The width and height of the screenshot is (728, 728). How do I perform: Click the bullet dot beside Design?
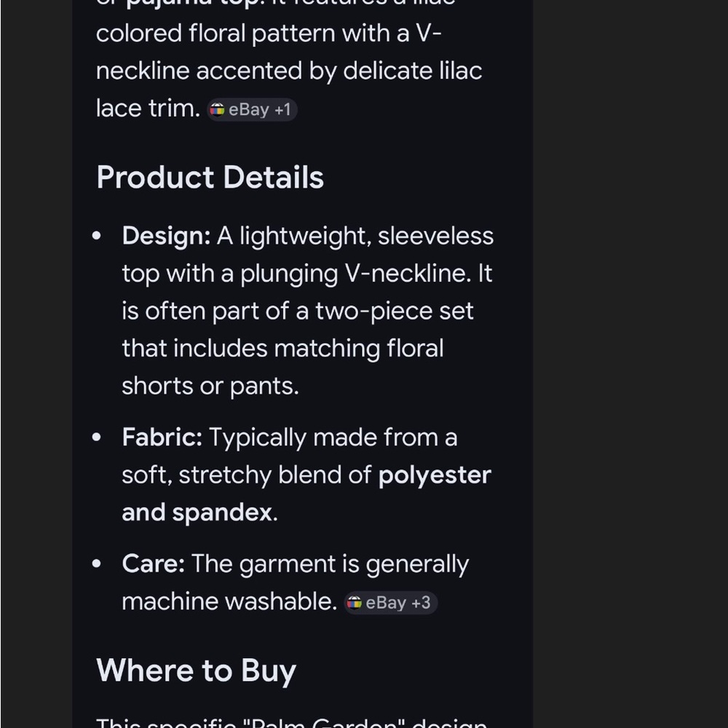click(x=97, y=236)
